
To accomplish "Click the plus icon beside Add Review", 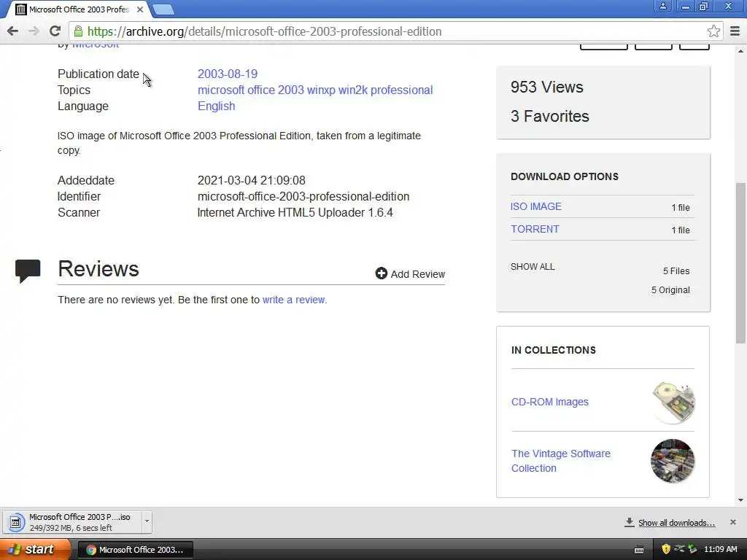I will [381, 273].
